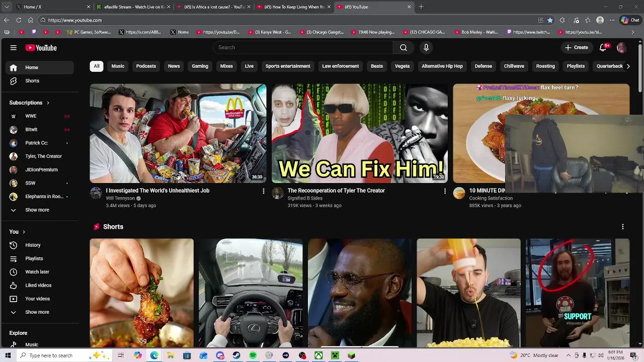Open options for World's Unhealthiest Job video
Viewport: 644px width, 362px height.
[263, 191]
